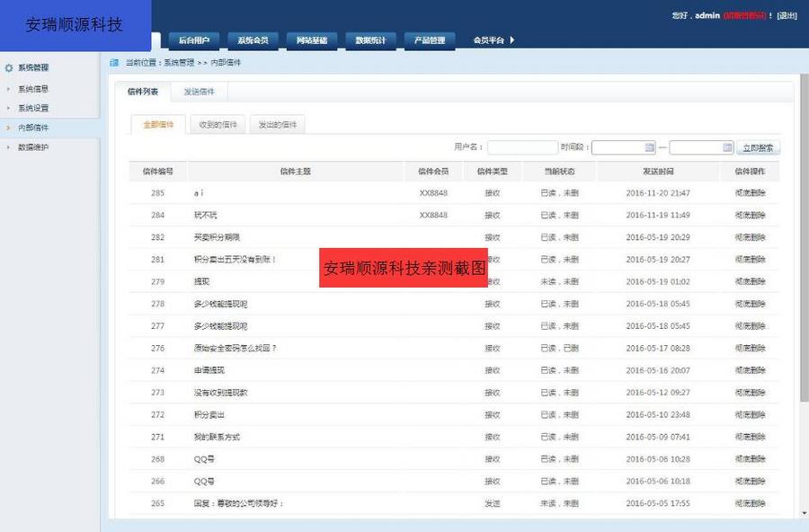Open the calendar icon for the first 时间段 field
The image size is (809, 532).
pos(652,146)
